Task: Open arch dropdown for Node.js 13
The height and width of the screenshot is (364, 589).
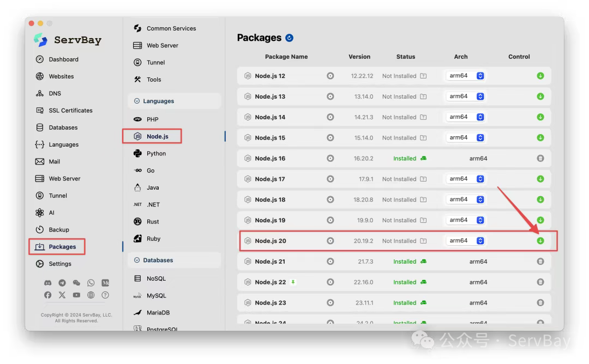Action: point(465,96)
